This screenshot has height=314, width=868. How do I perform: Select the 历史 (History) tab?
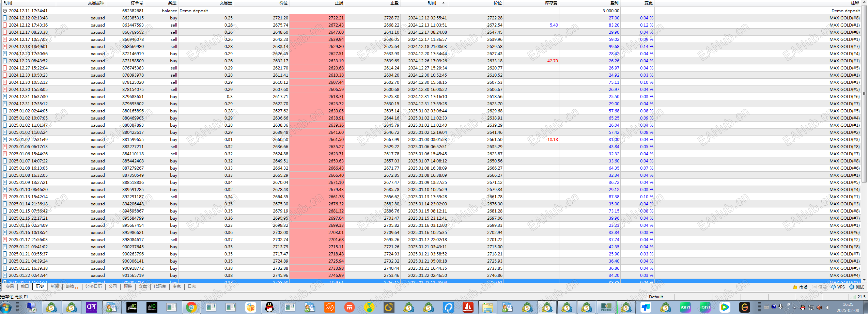(x=40, y=286)
